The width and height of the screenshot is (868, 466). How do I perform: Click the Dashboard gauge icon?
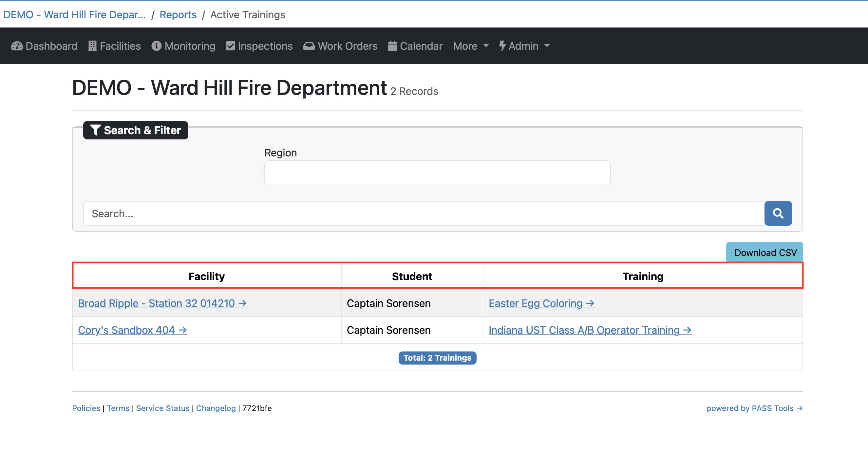point(17,46)
